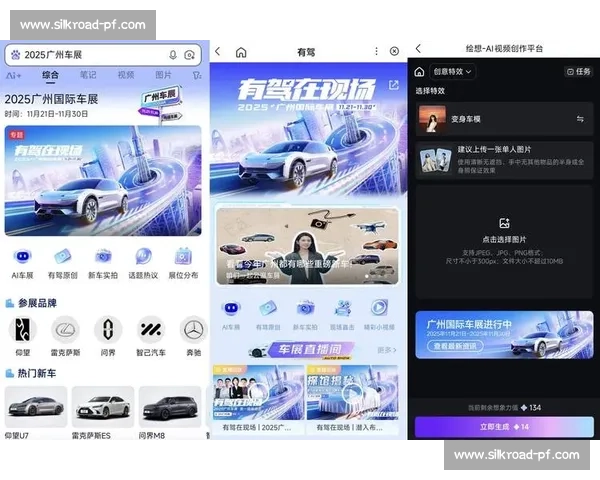Image resolution: width=600 pixels, height=480 pixels.
Task: Open the 新车实拍 shortcut in the left panel
Action: pyautogui.click(x=103, y=257)
